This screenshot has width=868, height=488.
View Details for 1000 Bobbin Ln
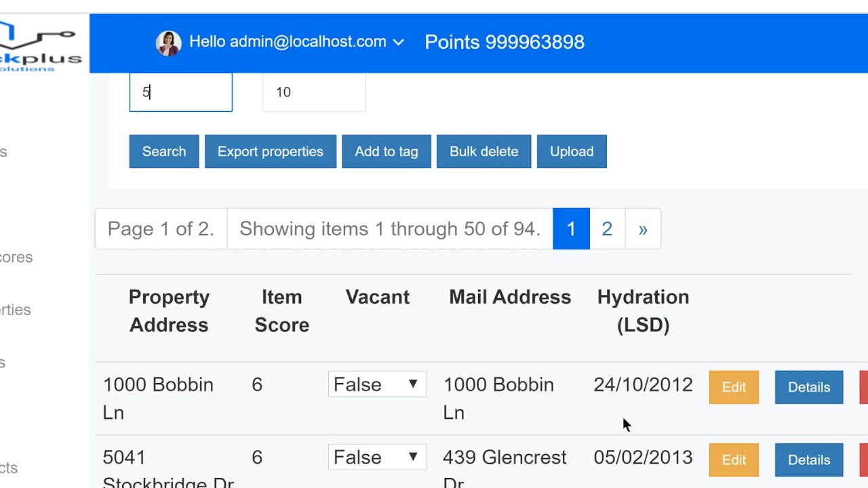(809, 387)
